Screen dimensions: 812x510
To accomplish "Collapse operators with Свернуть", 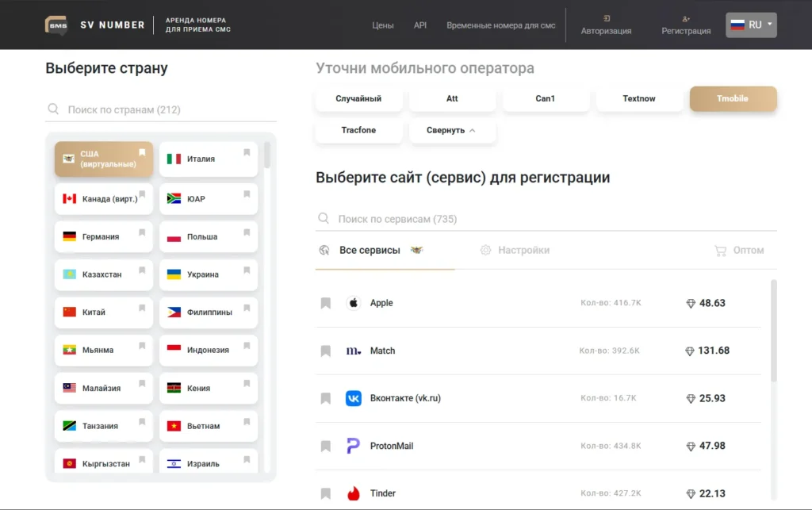I will point(452,130).
